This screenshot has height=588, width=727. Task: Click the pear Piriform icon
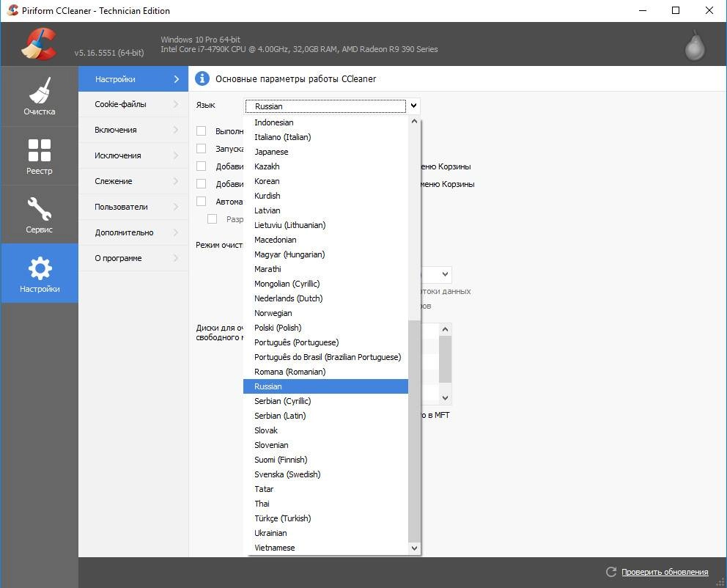[x=695, y=45]
